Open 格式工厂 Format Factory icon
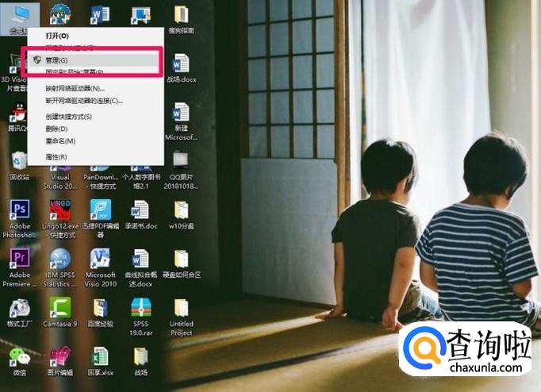This screenshot has height=392, width=541. (19, 308)
